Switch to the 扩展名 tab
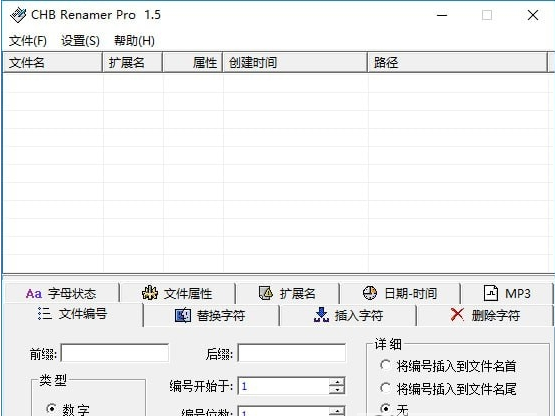Image resolution: width=555 pixels, height=416 pixels. tap(287, 294)
